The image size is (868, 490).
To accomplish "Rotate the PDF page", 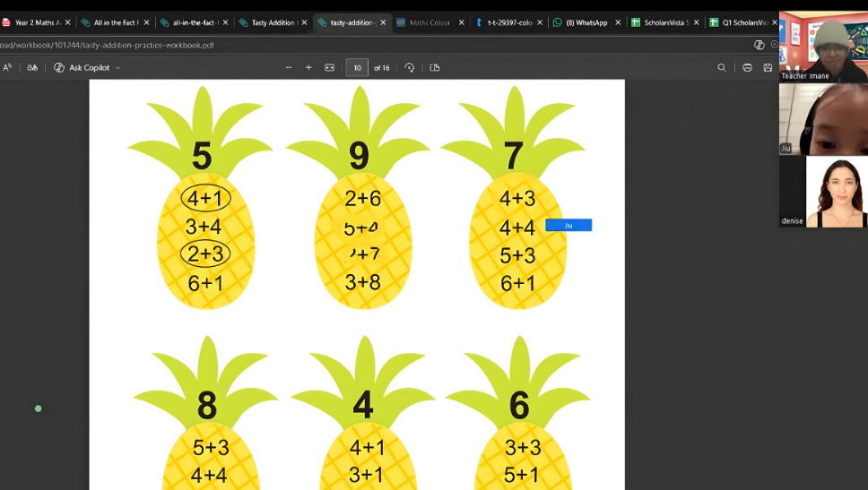I will coord(410,68).
